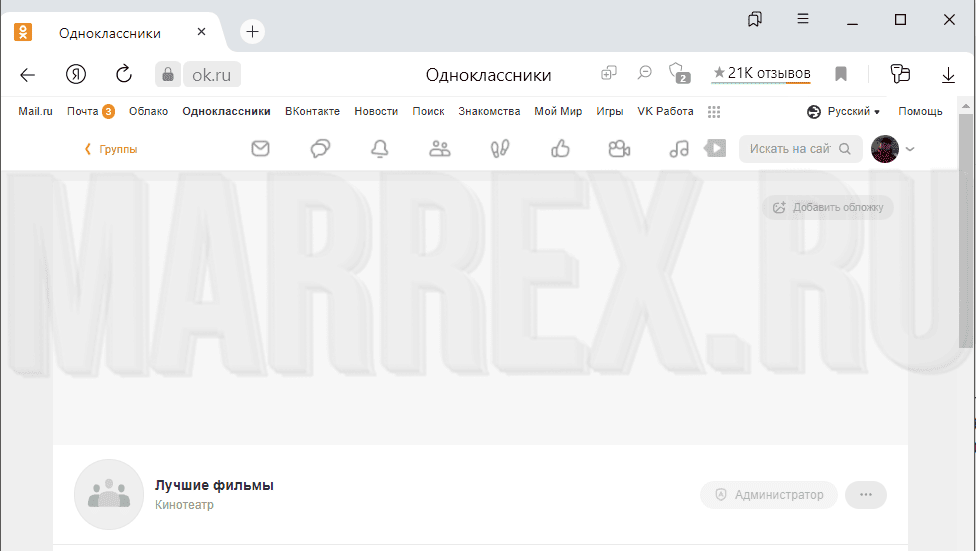Click the Кинотеатр category text

point(184,505)
